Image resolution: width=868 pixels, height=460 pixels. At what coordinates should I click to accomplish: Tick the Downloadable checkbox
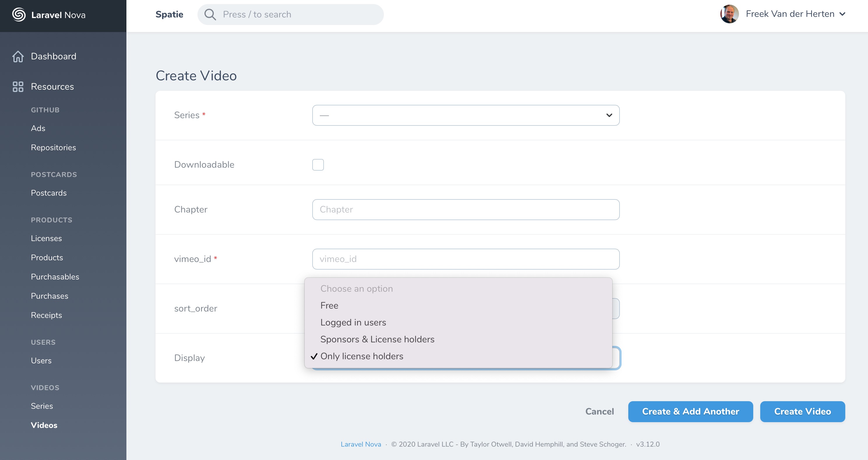click(x=318, y=165)
